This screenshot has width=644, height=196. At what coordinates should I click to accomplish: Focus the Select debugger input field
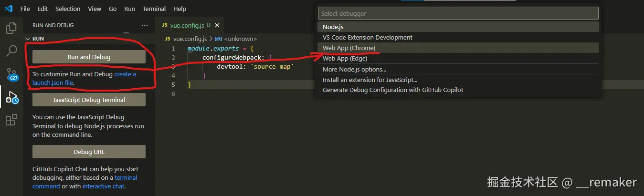coord(458,14)
